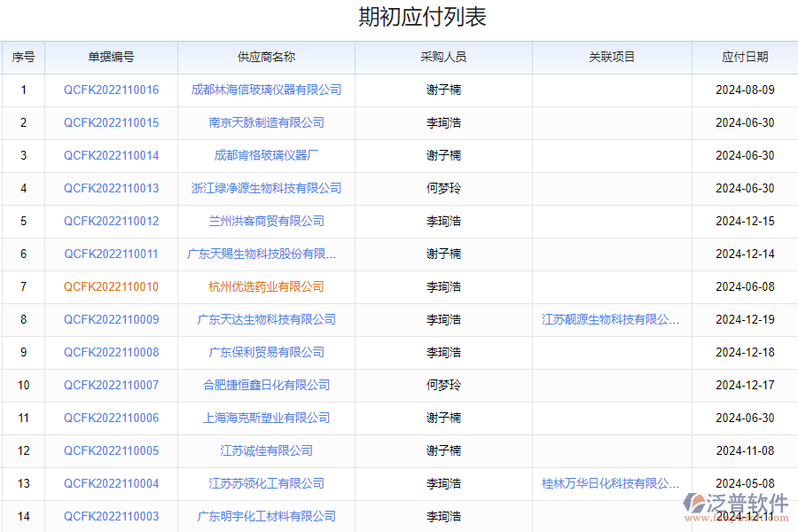This screenshot has width=798, height=532.
Task: Click the 供应商名称 column header
Action: point(266,57)
